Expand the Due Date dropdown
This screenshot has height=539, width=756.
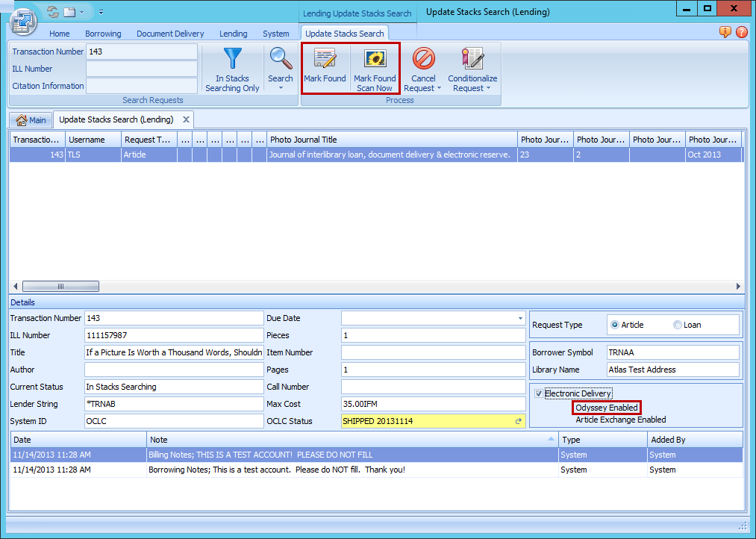tap(520, 318)
